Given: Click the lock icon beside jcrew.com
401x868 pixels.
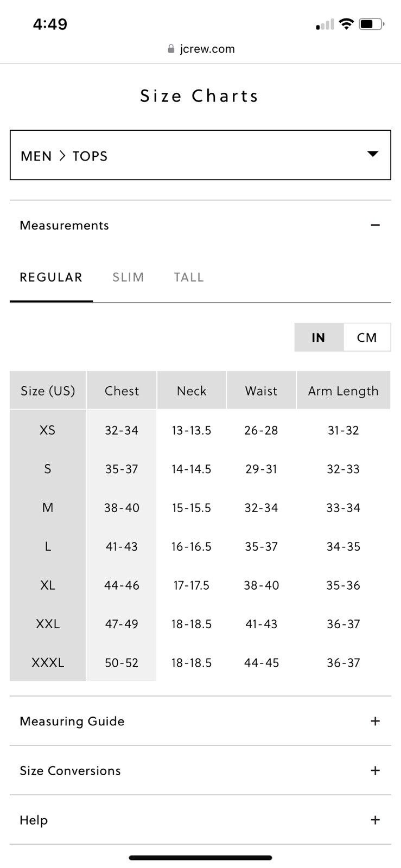Looking at the screenshot, I should coord(171,49).
